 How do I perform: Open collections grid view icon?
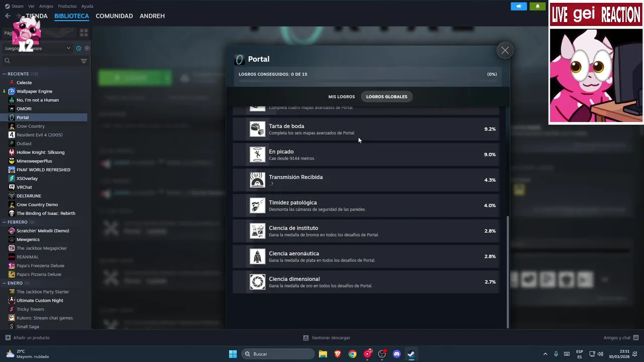pos(84,33)
